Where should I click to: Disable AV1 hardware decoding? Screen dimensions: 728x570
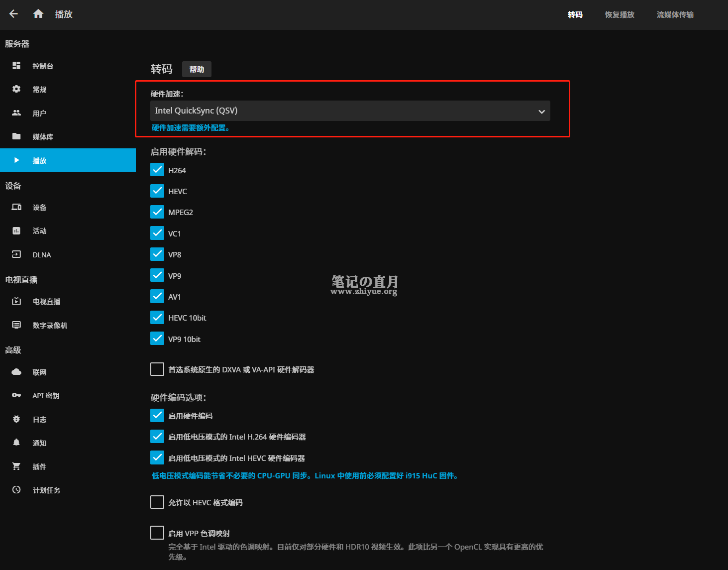(157, 296)
